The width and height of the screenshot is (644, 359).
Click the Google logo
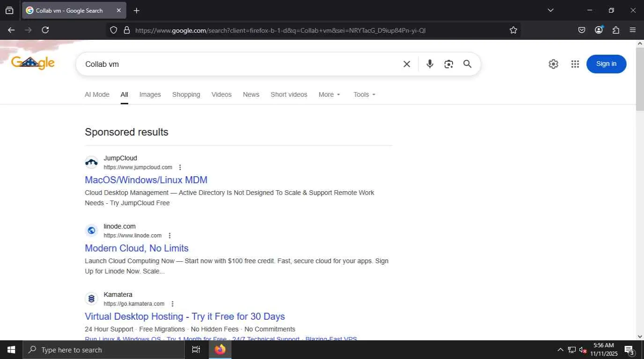coord(33,63)
